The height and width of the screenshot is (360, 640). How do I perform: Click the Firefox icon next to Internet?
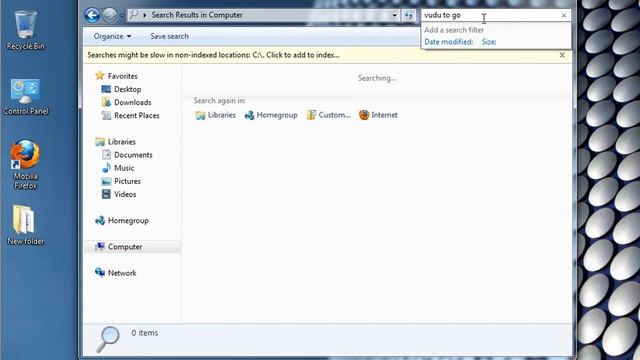pos(364,115)
